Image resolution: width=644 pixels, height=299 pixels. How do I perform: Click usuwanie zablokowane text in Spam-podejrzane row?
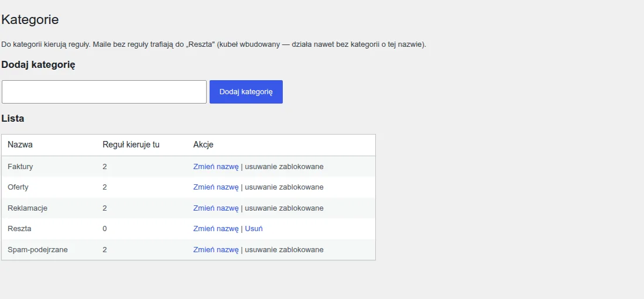(284, 249)
